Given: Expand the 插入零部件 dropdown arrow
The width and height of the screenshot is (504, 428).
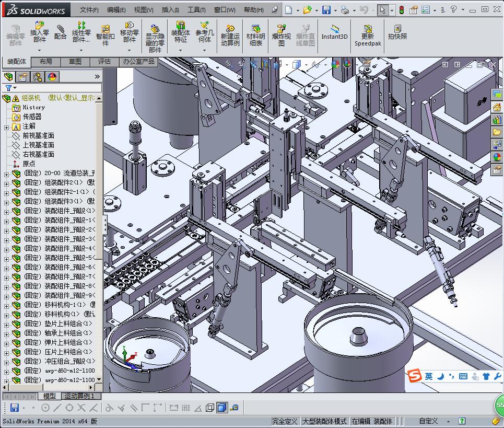Looking at the screenshot, I should click(x=40, y=51).
